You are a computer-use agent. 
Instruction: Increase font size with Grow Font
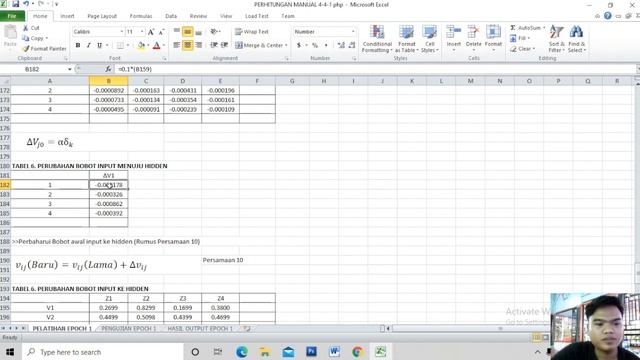(151, 32)
